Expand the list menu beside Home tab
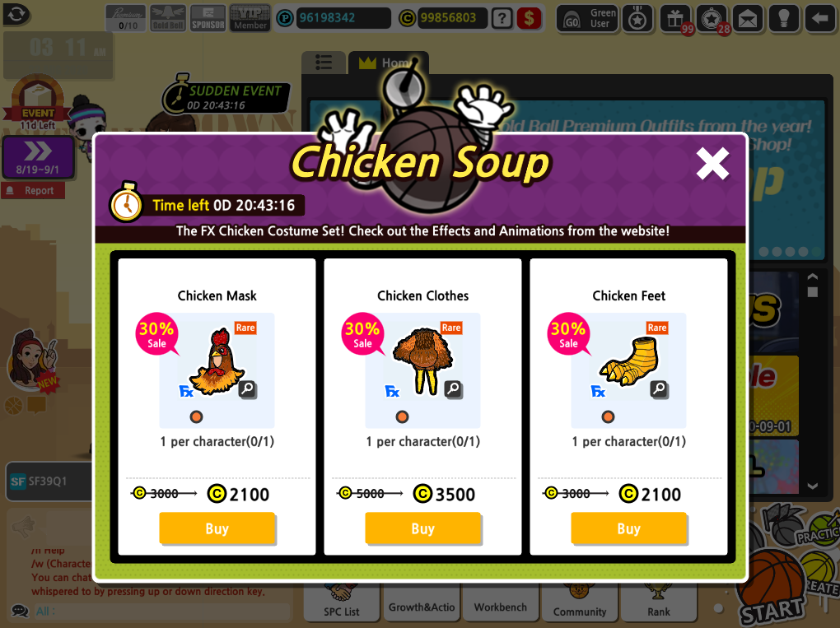 (x=324, y=63)
